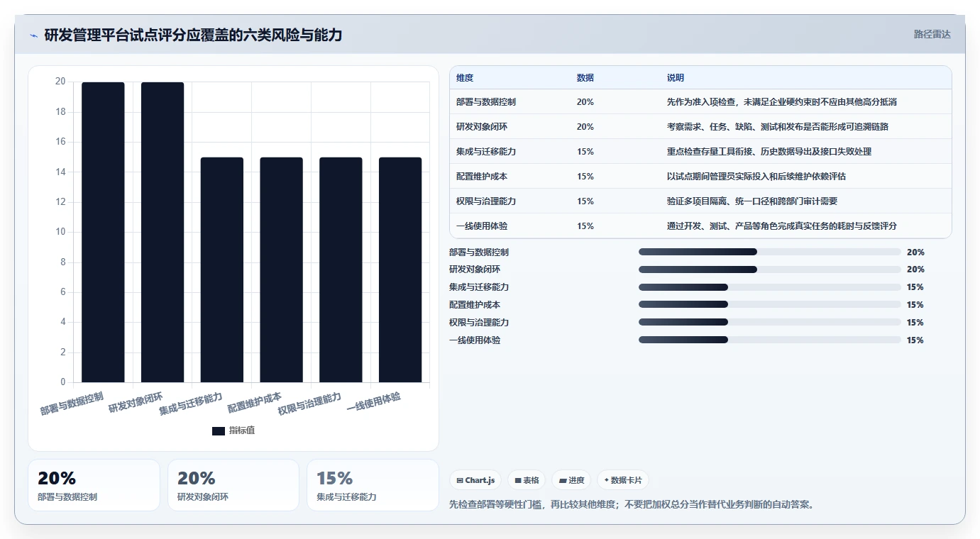The height and width of the screenshot is (539, 980).
Task: Click the footer note starting 先检查部署等硬性门槛
Action: pyautogui.click(x=632, y=505)
